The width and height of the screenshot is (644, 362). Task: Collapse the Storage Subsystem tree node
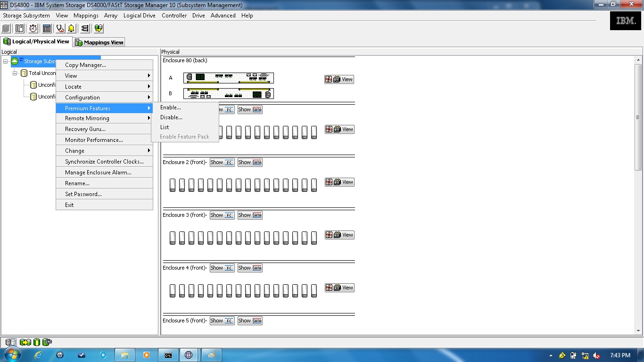pyautogui.click(x=6, y=61)
